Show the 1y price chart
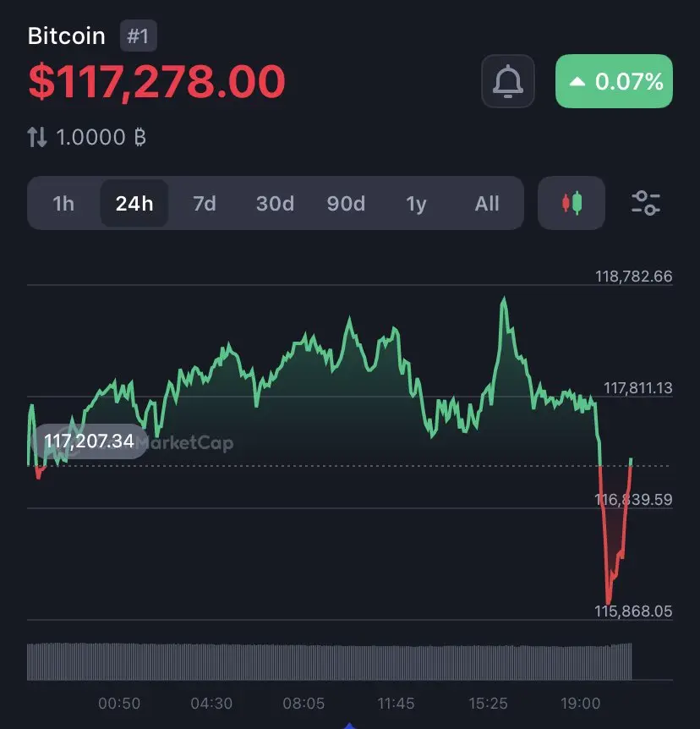 point(417,203)
